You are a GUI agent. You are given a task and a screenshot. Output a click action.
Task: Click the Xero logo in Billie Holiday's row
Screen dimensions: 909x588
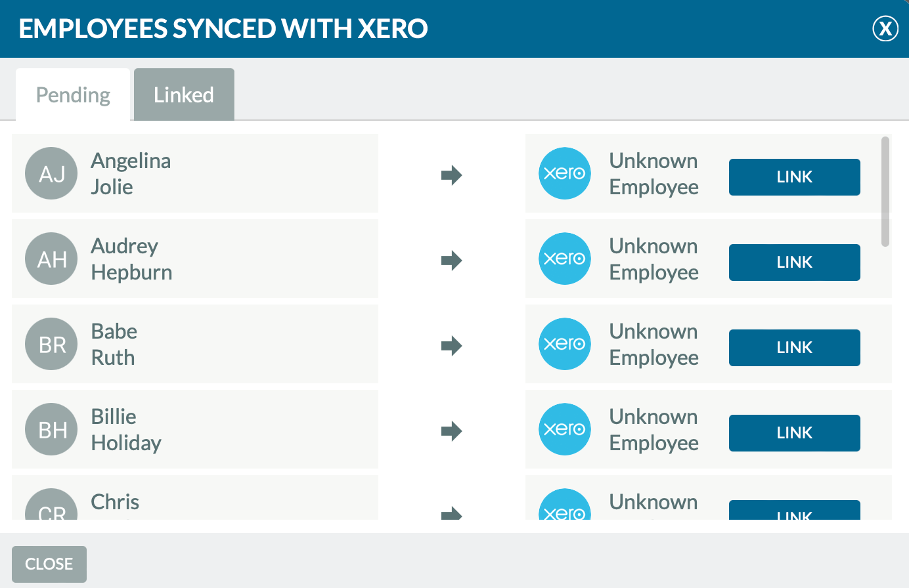click(565, 429)
